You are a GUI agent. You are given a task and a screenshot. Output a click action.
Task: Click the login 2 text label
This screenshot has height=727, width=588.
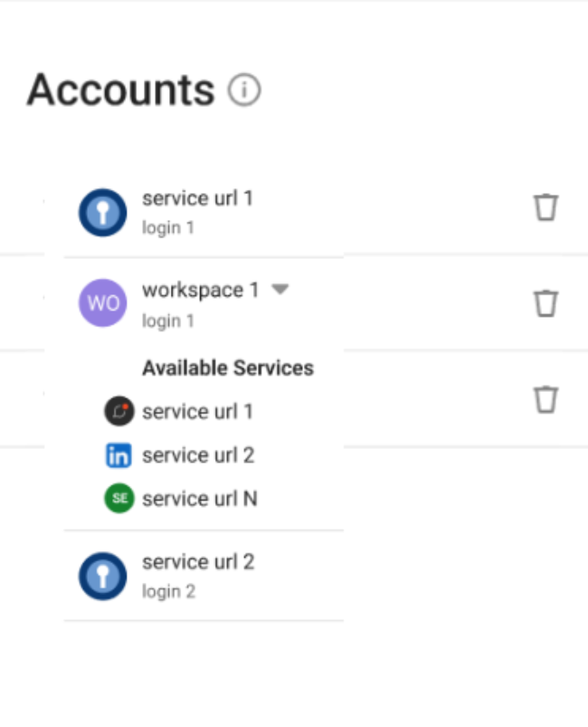[168, 592]
